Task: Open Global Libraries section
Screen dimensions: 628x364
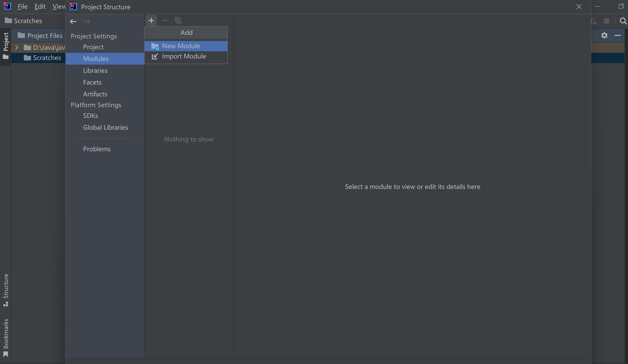Action: 105,127
